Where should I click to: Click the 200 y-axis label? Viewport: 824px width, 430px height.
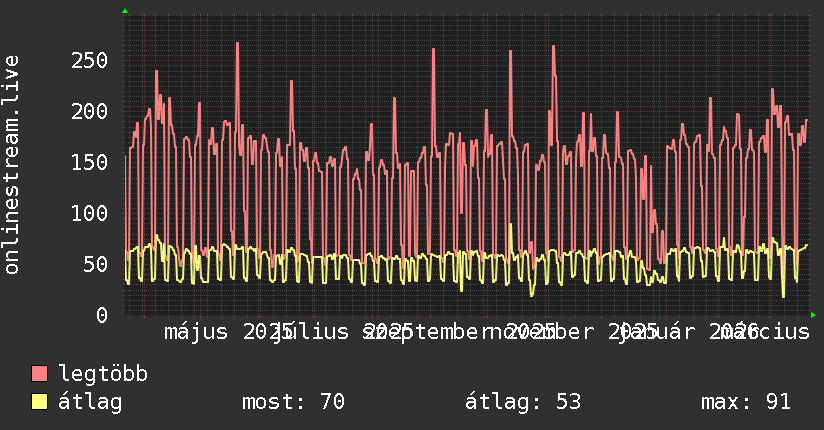click(89, 111)
